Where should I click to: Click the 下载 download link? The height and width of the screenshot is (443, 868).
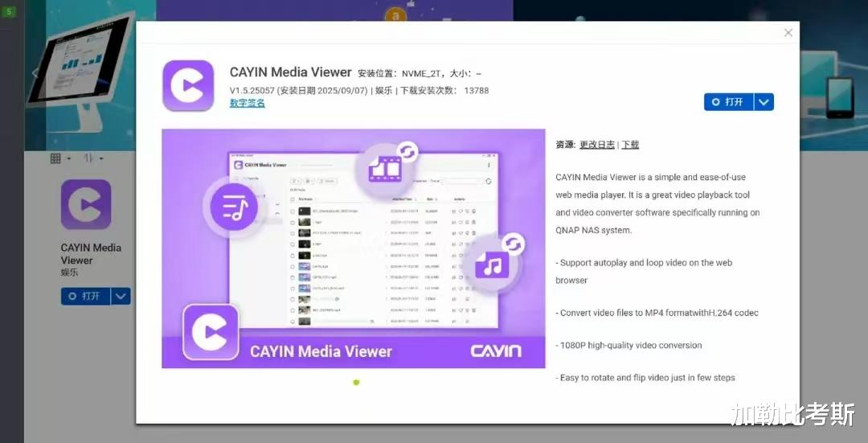coord(630,145)
